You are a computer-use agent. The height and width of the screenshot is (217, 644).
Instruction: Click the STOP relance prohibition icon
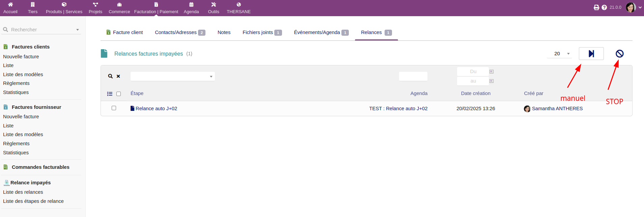pyautogui.click(x=619, y=54)
